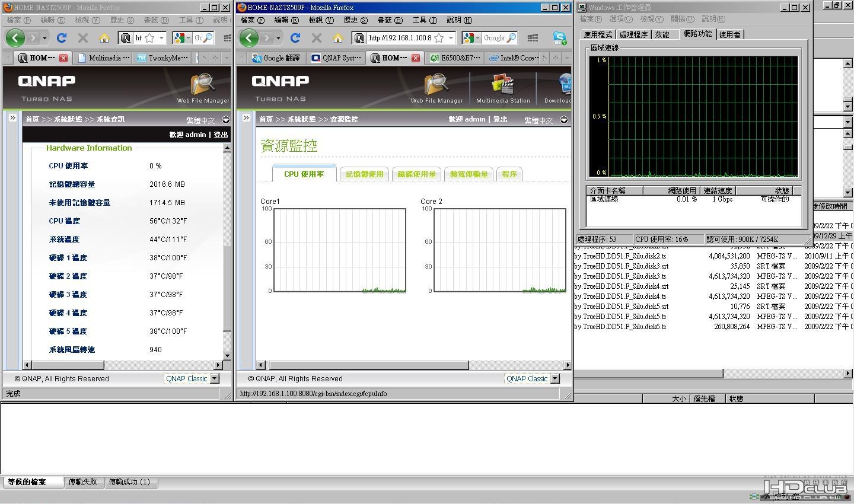
Task: Select CPU 使用率 tab
Action: coord(304,173)
